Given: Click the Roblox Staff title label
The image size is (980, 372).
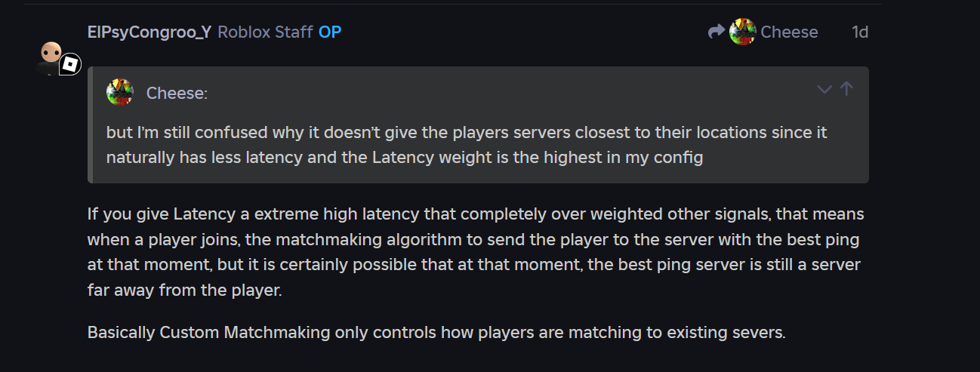Looking at the screenshot, I should point(264,32).
